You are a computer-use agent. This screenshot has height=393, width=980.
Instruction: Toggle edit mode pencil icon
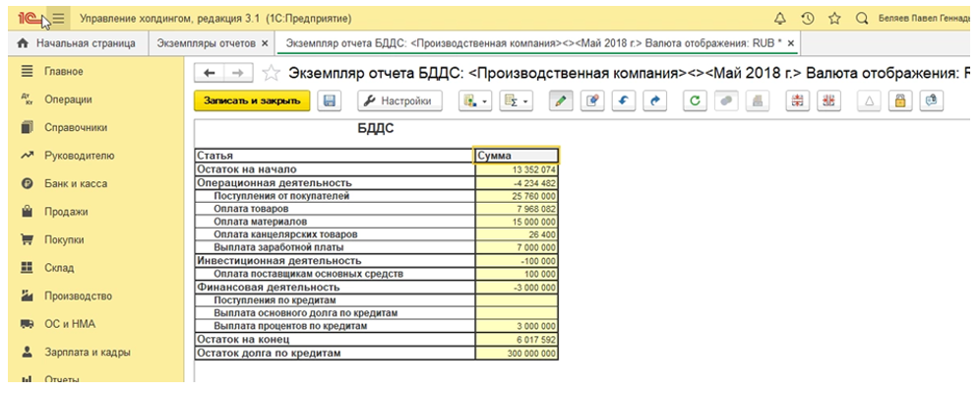pos(562,100)
